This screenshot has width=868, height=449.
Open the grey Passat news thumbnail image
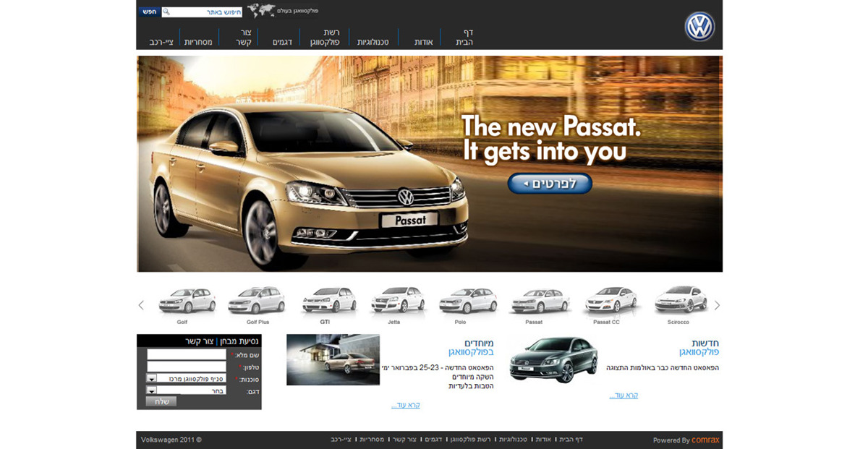point(553,359)
